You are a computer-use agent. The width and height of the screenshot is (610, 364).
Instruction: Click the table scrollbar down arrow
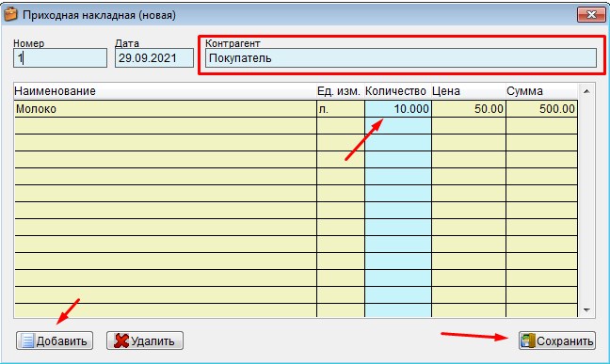[x=586, y=310]
